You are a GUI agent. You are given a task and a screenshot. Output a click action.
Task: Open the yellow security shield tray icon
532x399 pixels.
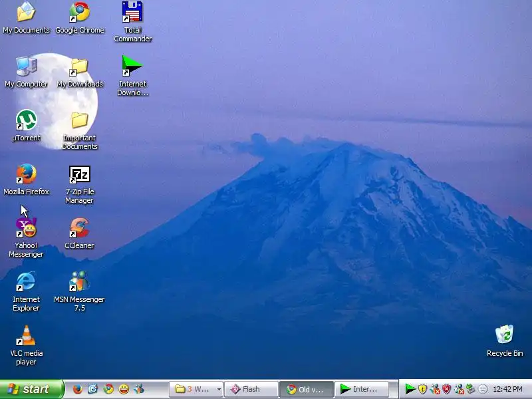click(422, 389)
